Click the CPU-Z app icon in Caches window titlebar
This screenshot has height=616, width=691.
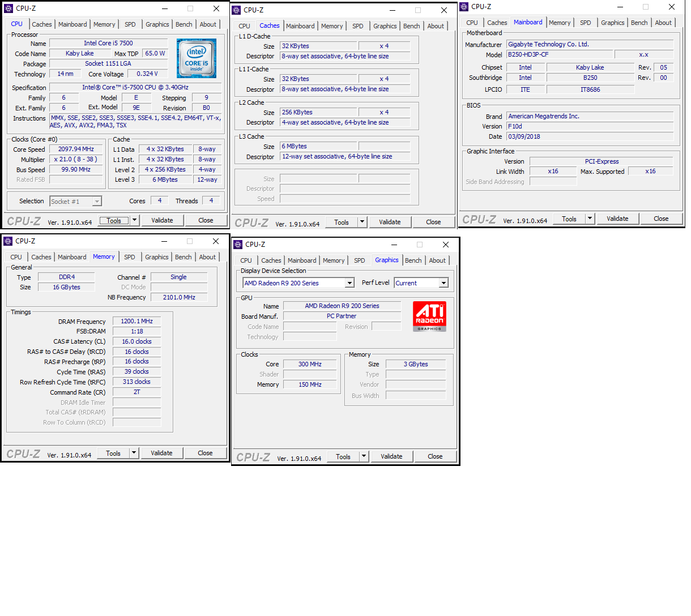click(236, 10)
